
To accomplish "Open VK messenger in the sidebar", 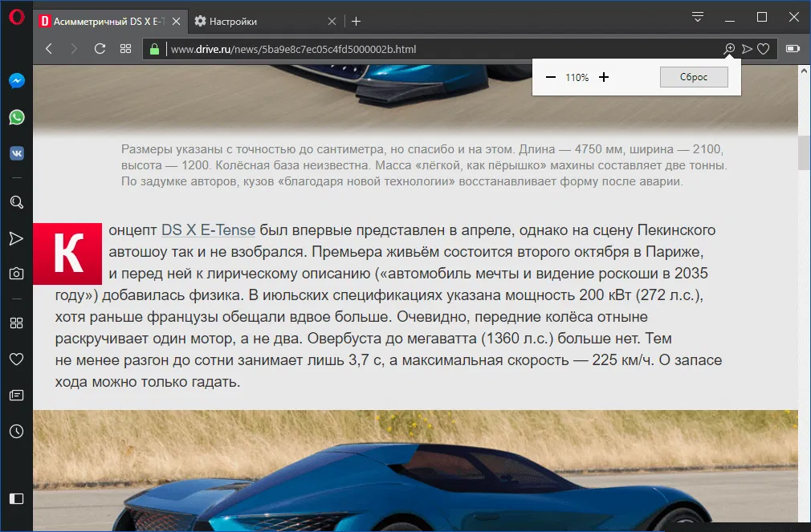I will (17, 153).
